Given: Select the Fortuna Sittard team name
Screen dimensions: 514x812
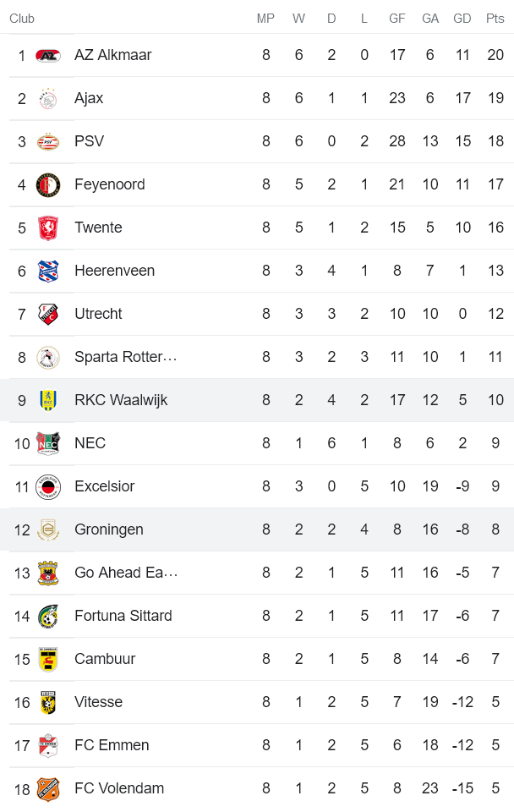Looking at the screenshot, I should [x=123, y=616].
